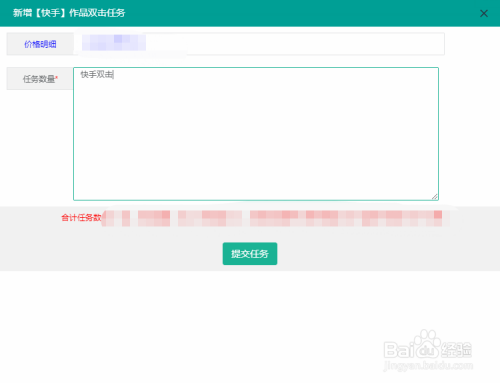Click the 提交任务 submit button
The width and height of the screenshot is (500, 383).
coord(250,254)
